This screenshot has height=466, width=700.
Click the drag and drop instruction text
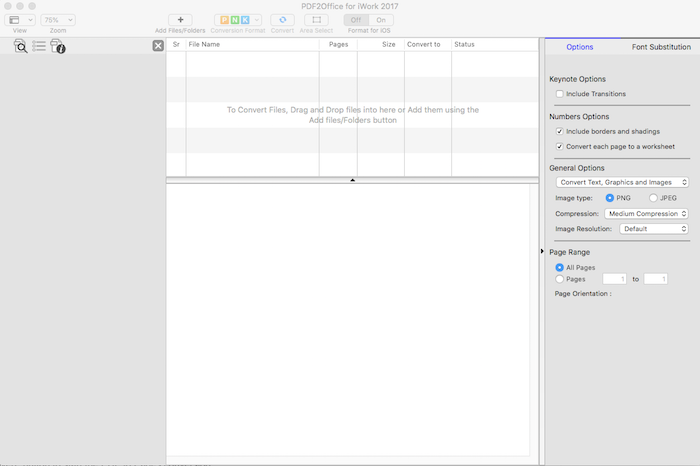coord(353,115)
